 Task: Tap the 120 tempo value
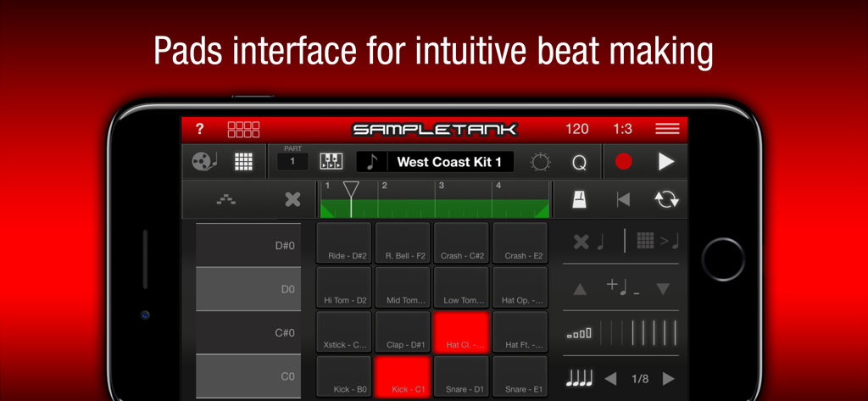576,129
